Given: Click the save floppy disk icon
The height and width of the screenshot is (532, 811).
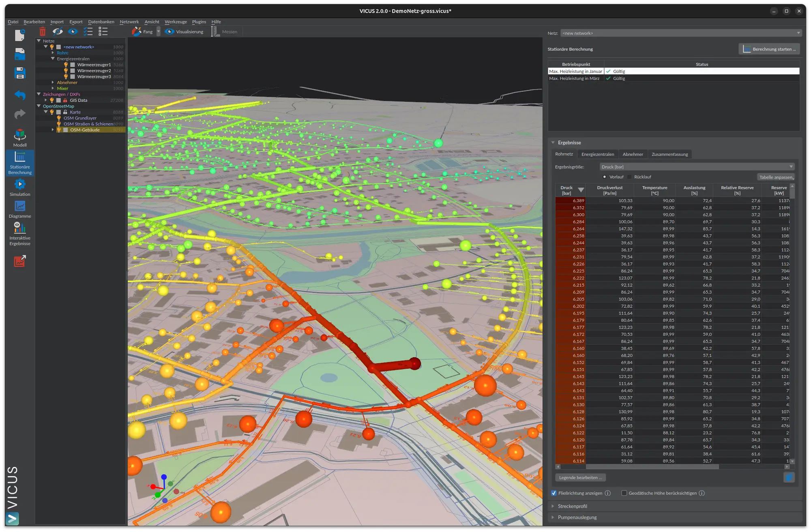Looking at the screenshot, I should tap(20, 73).
